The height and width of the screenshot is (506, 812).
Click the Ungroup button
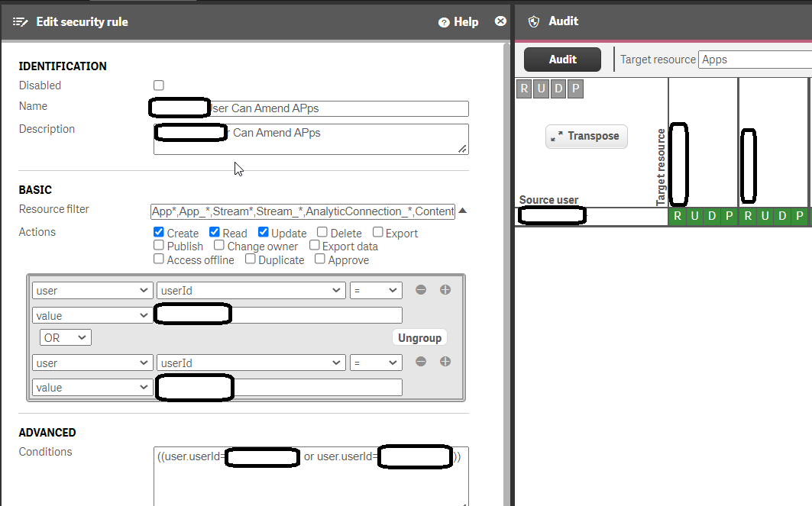coord(419,337)
